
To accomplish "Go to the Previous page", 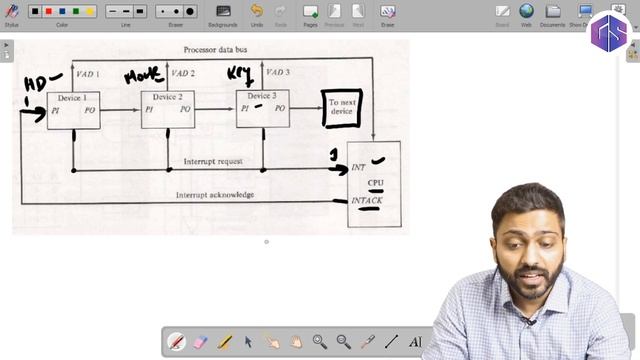I will (334, 15).
